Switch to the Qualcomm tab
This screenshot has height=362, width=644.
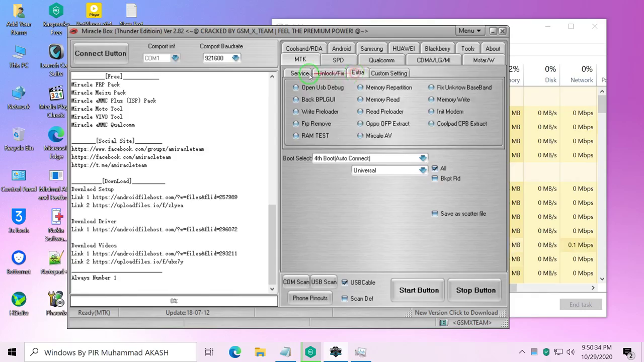point(381,60)
